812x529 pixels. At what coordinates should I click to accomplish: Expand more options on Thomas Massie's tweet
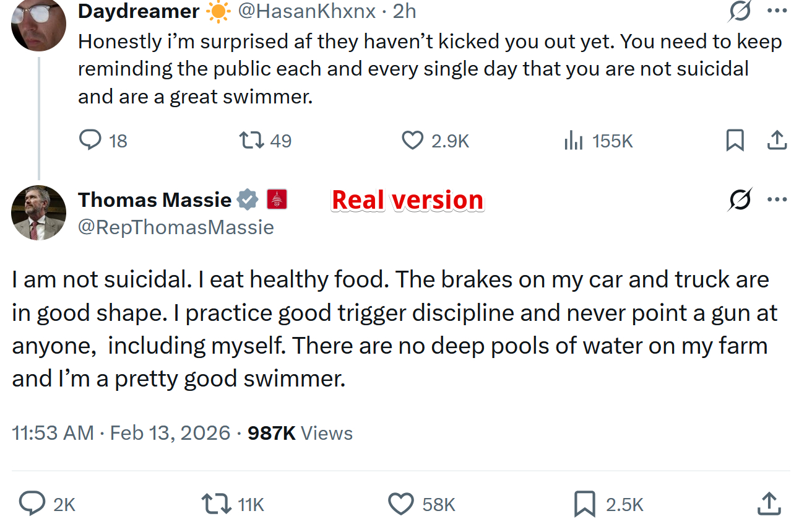pos(777,199)
